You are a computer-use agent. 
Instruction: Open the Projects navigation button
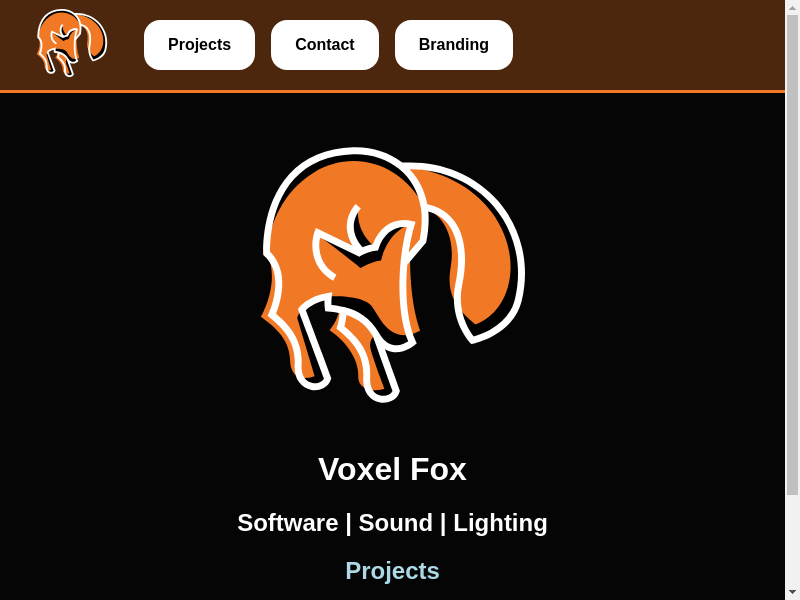click(x=199, y=45)
